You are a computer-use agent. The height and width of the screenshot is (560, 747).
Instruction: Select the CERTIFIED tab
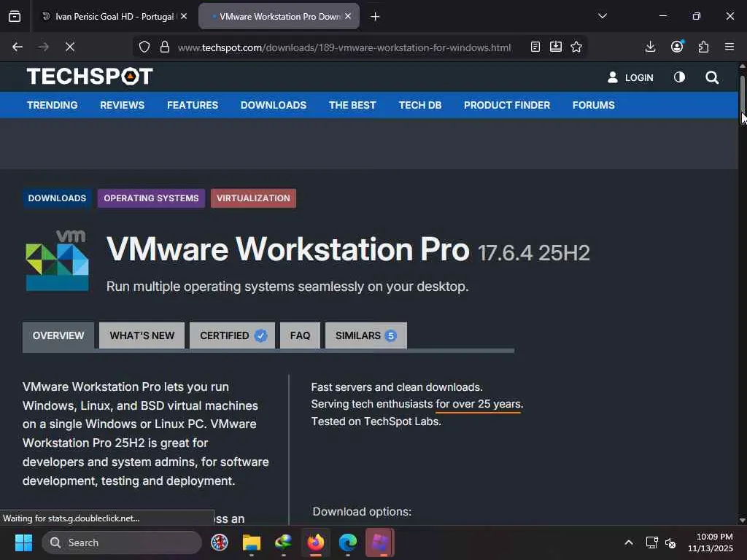[x=233, y=335]
